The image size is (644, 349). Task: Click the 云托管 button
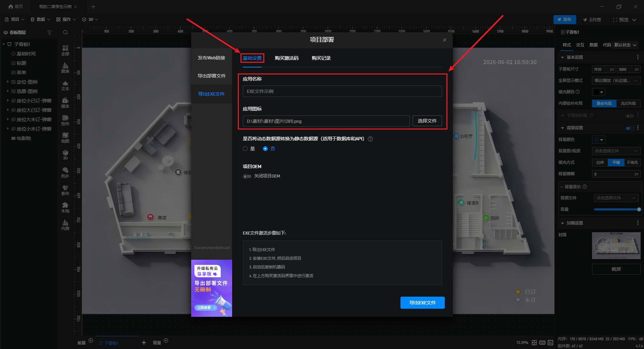coord(592,20)
